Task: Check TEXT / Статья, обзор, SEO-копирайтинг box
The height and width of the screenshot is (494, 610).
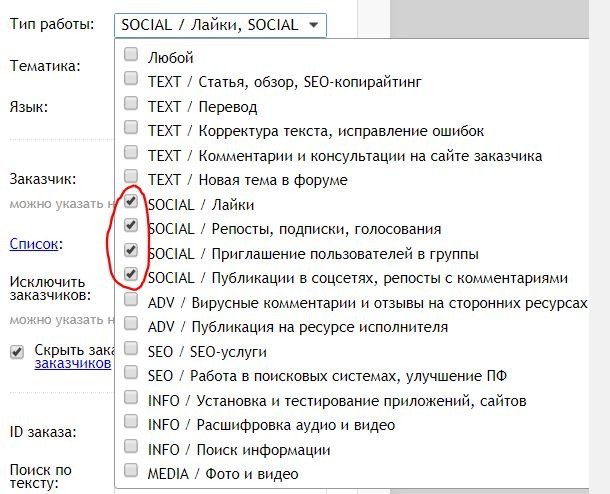Action: coord(131,79)
